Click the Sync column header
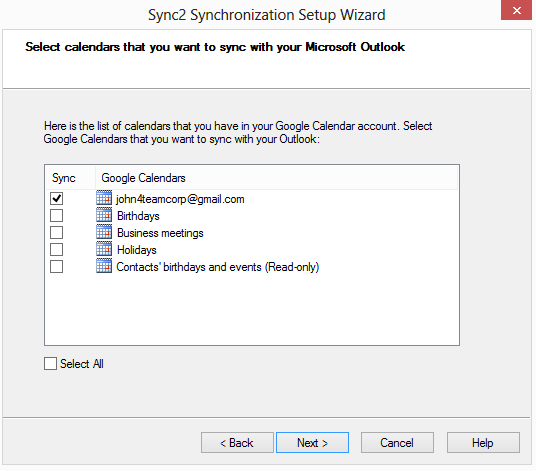This screenshot has height=471, width=536. pyautogui.click(x=70, y=178)
